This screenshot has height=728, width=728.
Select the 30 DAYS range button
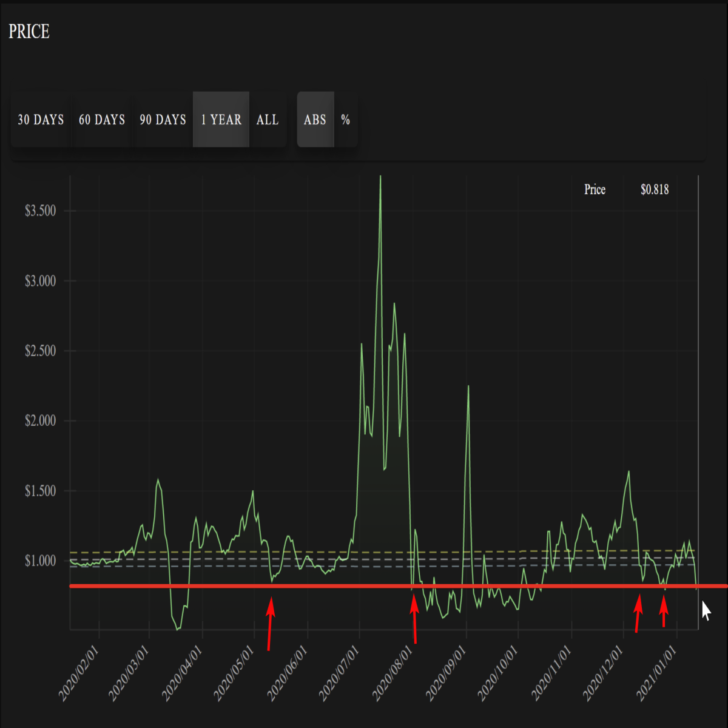[41, 120]
